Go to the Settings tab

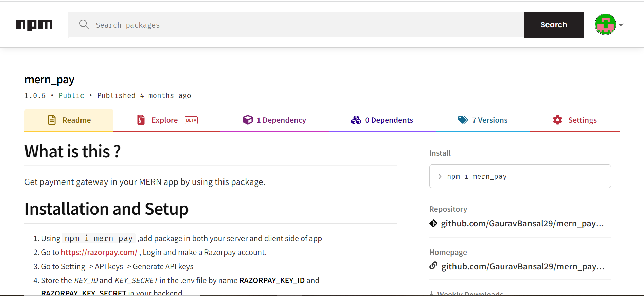point(575,120)
